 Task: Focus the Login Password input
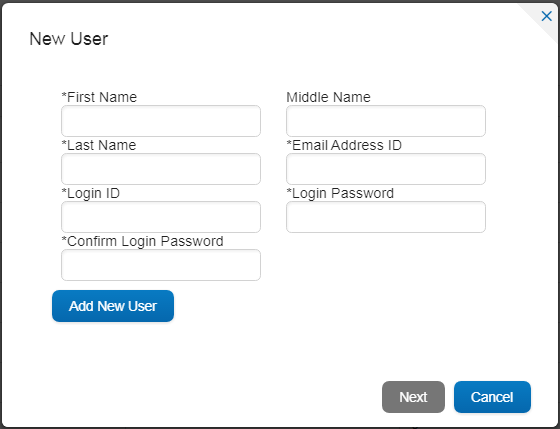pos(386,217)
